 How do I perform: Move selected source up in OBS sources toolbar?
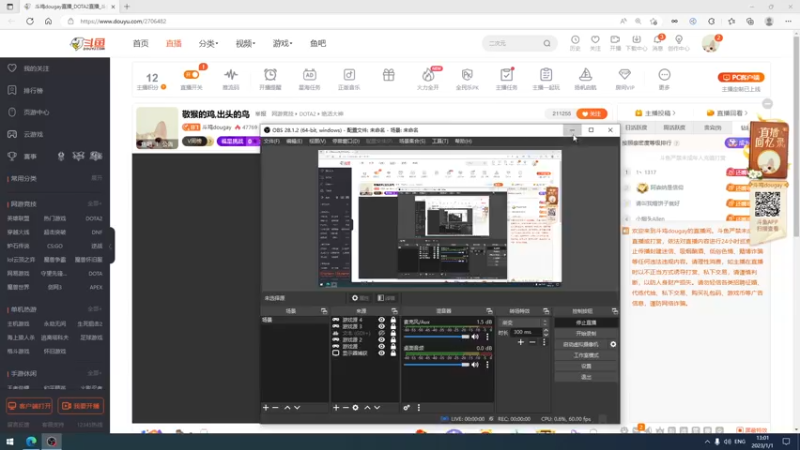point(367,408)
